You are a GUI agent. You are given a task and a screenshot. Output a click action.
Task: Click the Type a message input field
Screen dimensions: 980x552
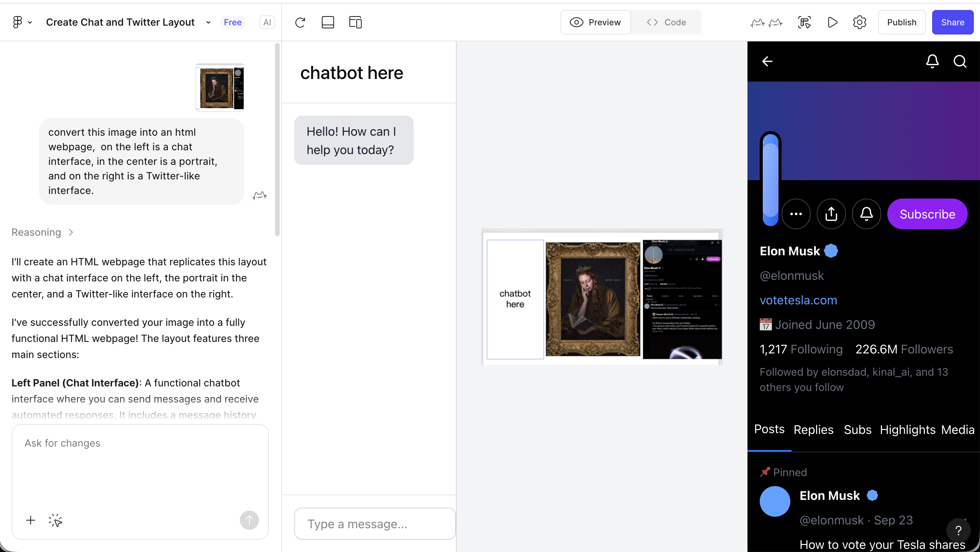(375, 524)
